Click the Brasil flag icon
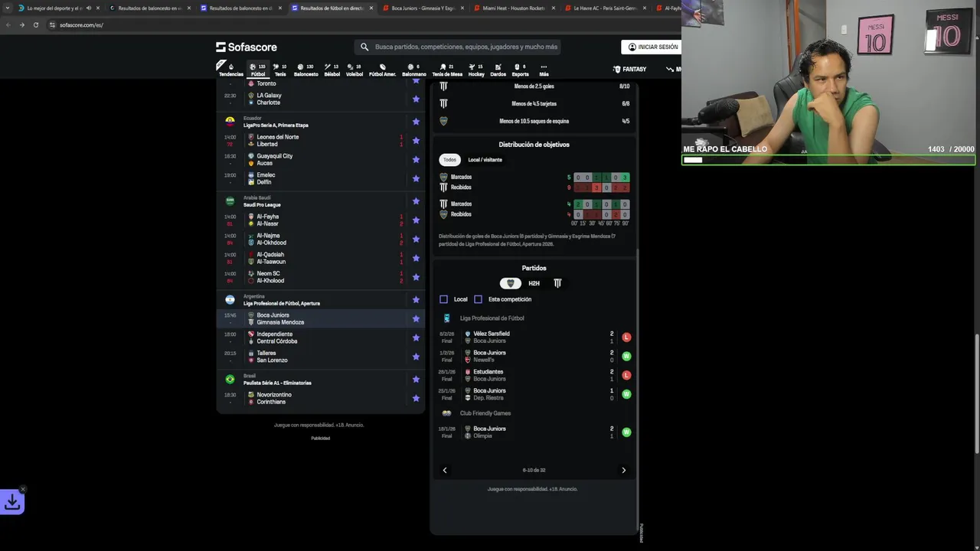The width and height of the screenshot is (980, 551). point(230,379)
